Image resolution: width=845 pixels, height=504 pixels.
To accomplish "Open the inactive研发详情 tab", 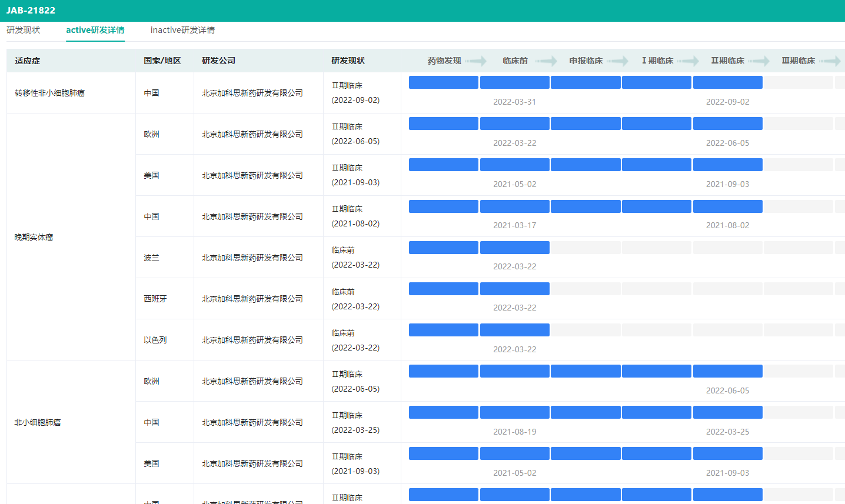I will click(182, 30).
